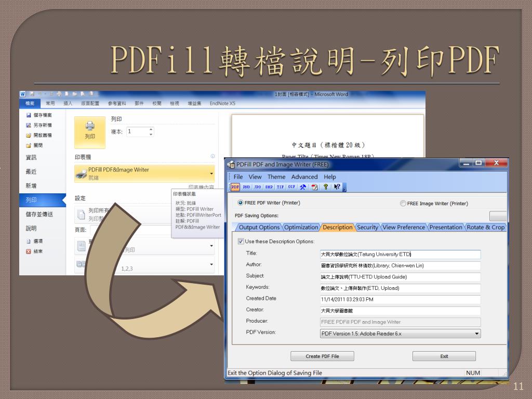This screenshot has width=532, height=399.
Task: Click the 開啟舊檔 open file entry
Action: tap(38, 135)
